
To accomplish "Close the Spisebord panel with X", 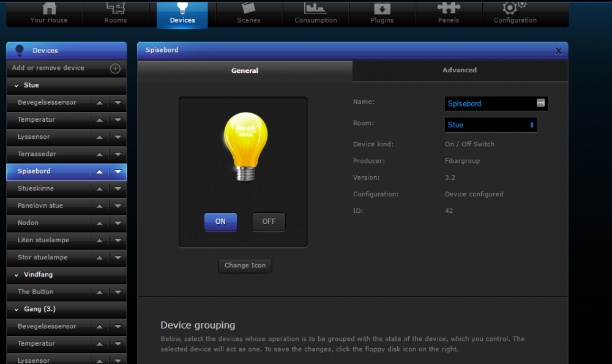I will (x=558, y=51).
